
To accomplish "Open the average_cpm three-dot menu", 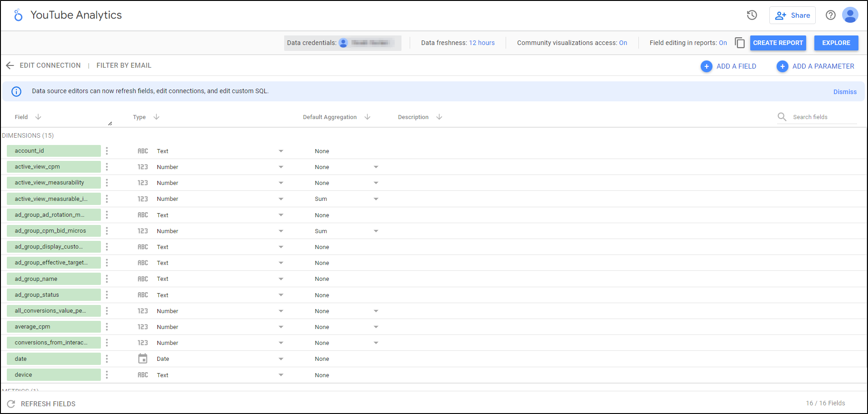I will (107, 327).
